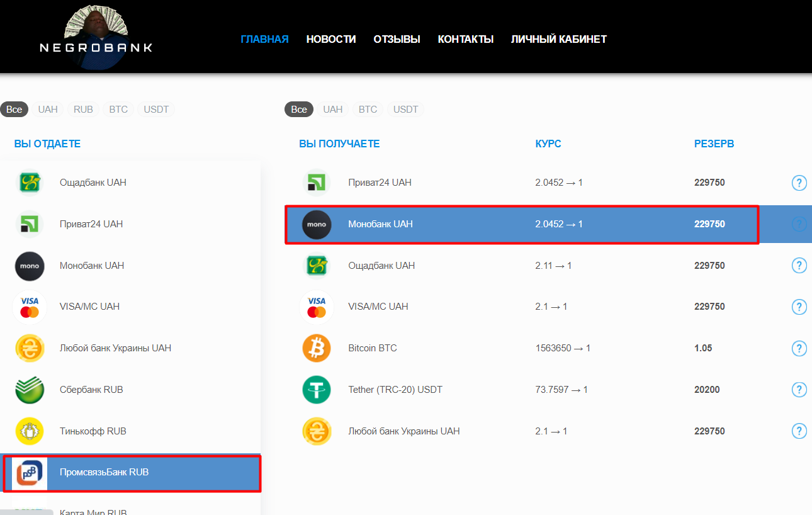Select Монобанк icon in give list

30,266
